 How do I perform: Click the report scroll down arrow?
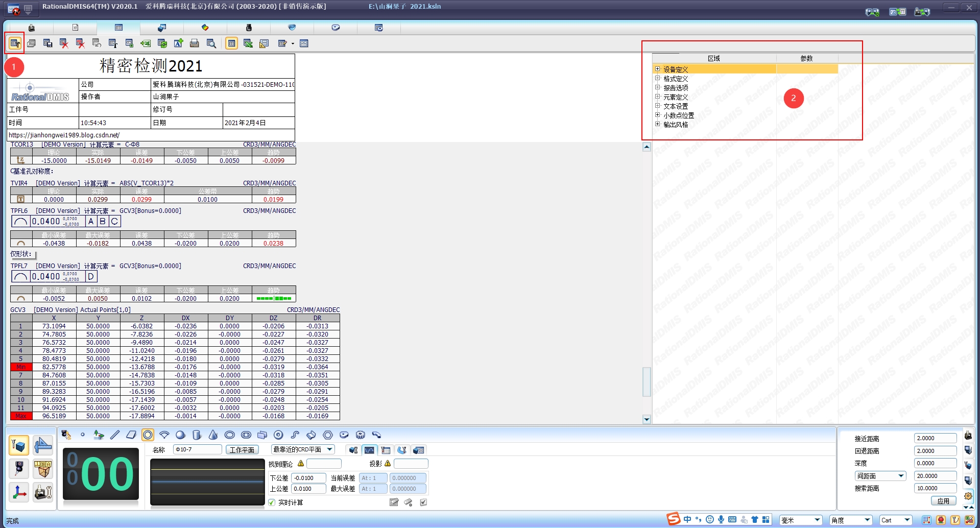(x=647, y=420)
